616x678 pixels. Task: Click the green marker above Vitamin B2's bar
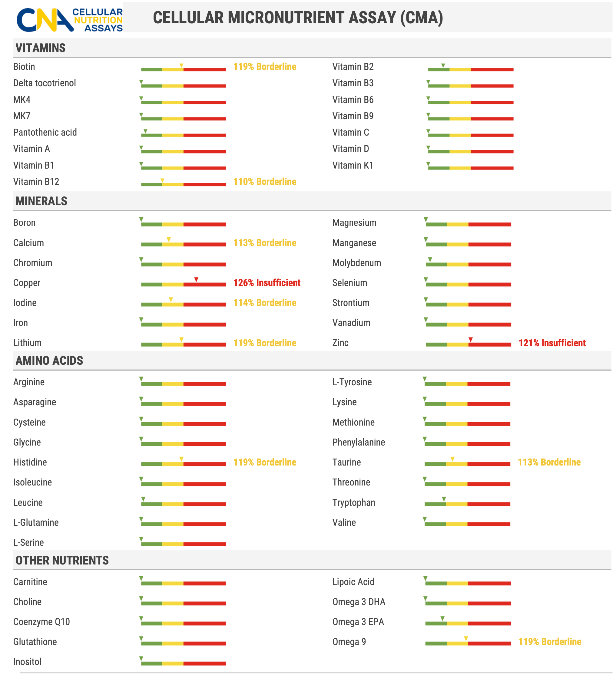coord(443,65)
